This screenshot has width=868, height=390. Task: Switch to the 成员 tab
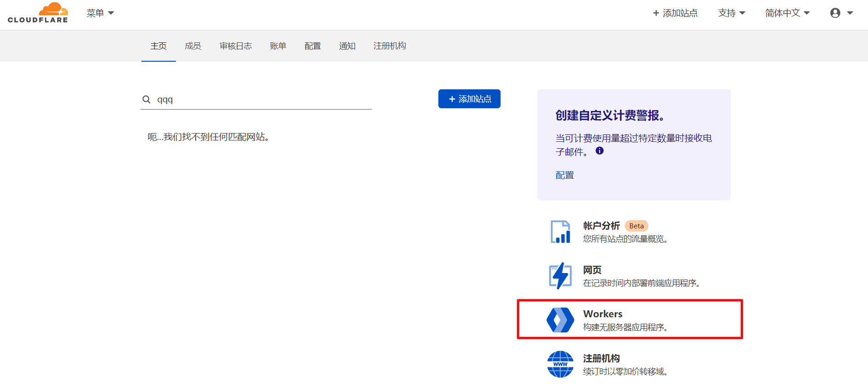point(192,46)
